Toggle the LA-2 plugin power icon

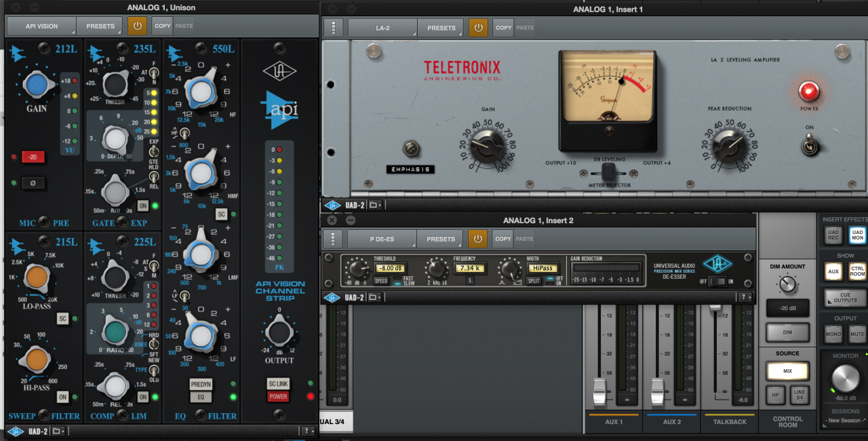(478, 28)
